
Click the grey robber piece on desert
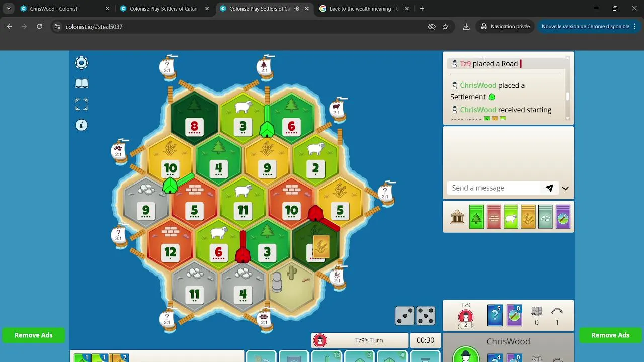[277, 282]
